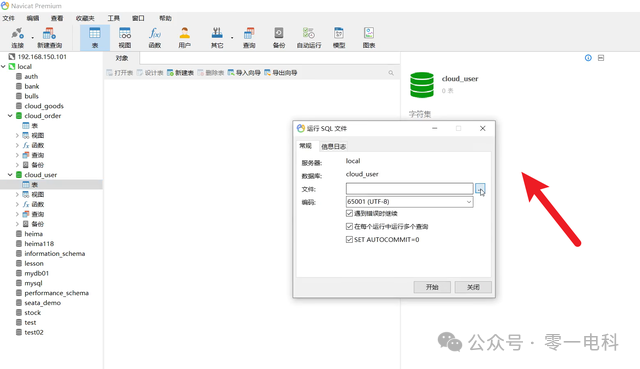This screenshot has height=369, width=640.
Task: Open the 备份 (Backup) toolbar icon
Action: tap(279, 38)
